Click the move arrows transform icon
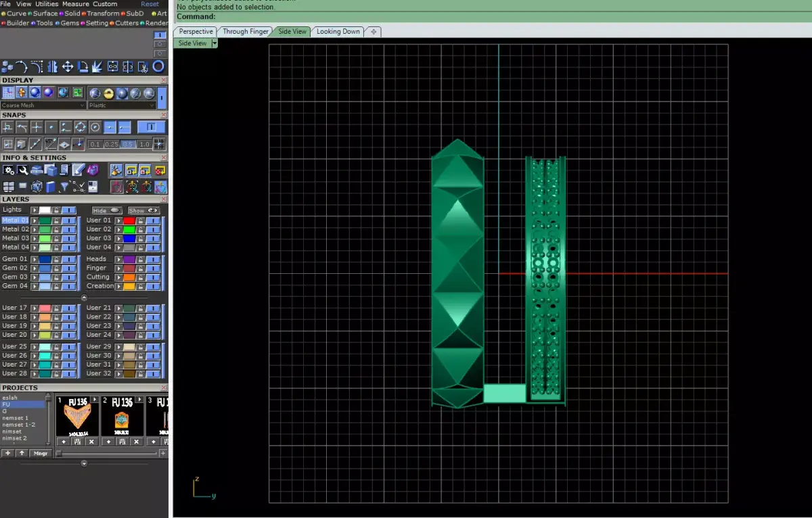Viewport: 812px width, 518px height. coord(68,66)
